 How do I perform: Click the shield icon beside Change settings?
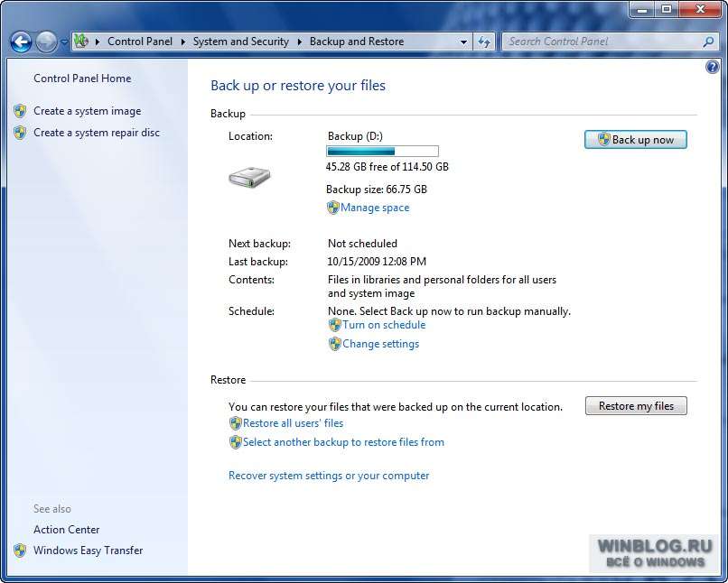335,344
